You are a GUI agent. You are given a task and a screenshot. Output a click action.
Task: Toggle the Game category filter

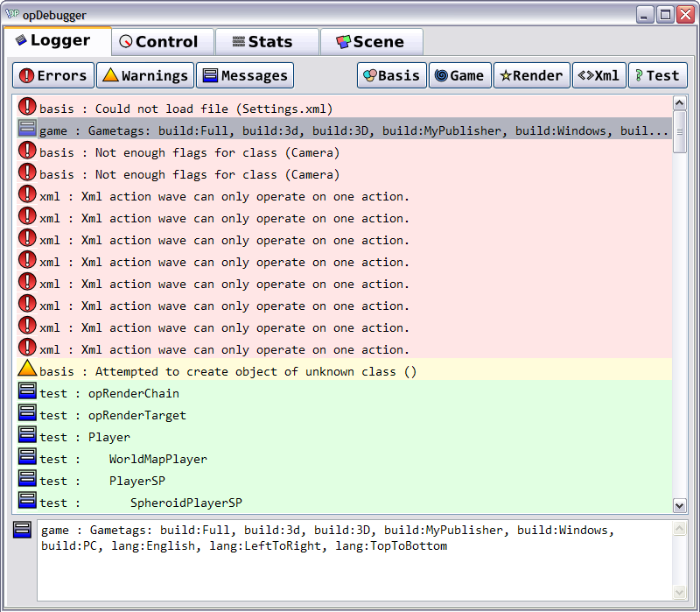459,75
